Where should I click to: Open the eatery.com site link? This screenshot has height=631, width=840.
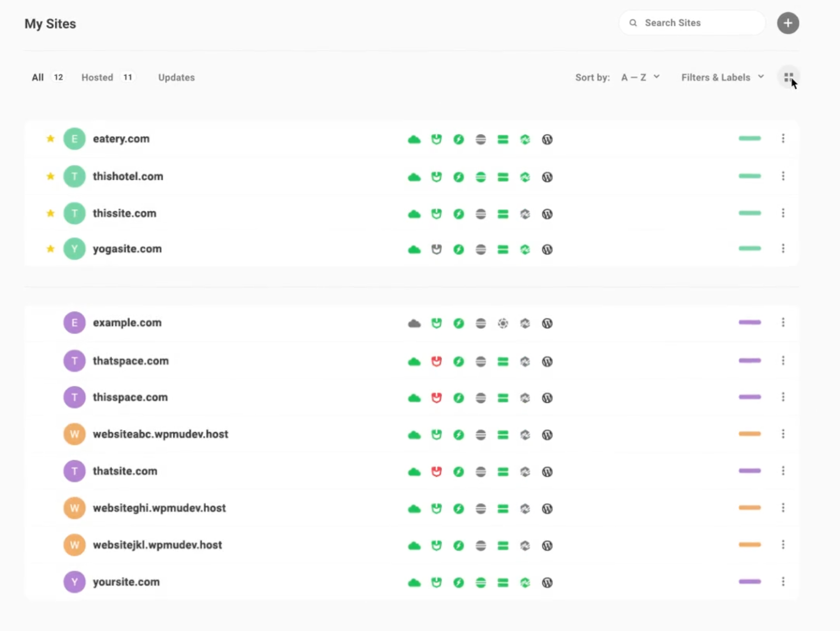click(x=121, y=139)
